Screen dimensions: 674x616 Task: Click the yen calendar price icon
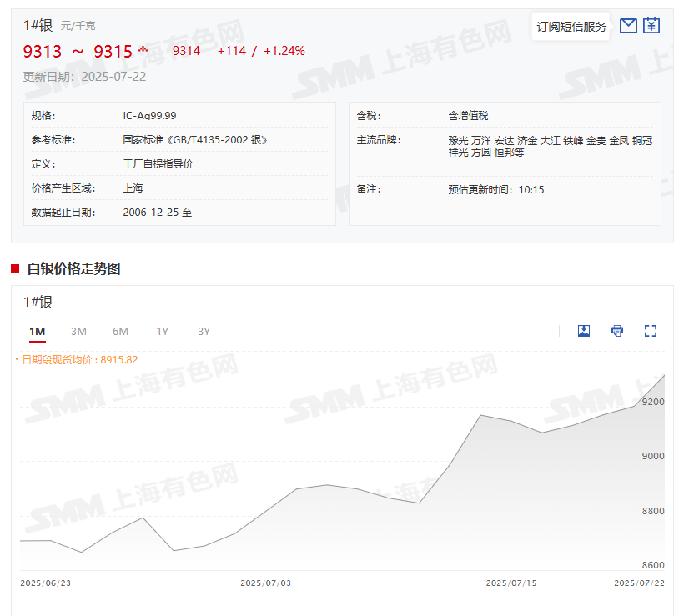[651, 26]
